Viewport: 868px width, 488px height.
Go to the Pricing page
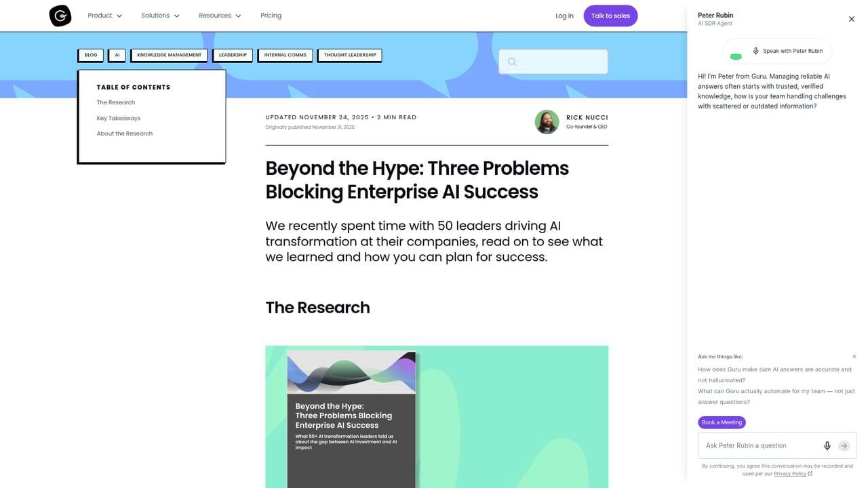pos(271,16)
